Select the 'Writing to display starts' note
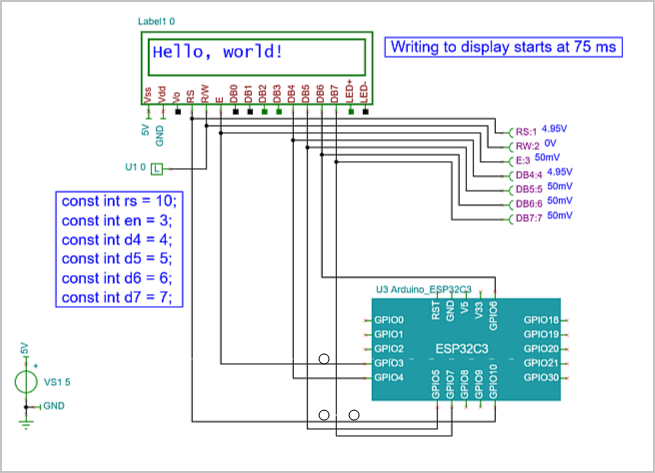The height and width of the screenshot is (473, 655). click(x=502, y=47)
